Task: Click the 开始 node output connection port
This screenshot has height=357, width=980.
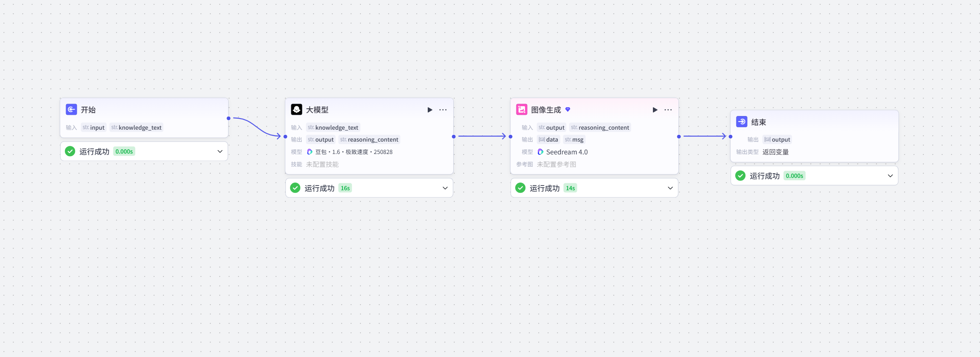Action: [x=229, y=118]
